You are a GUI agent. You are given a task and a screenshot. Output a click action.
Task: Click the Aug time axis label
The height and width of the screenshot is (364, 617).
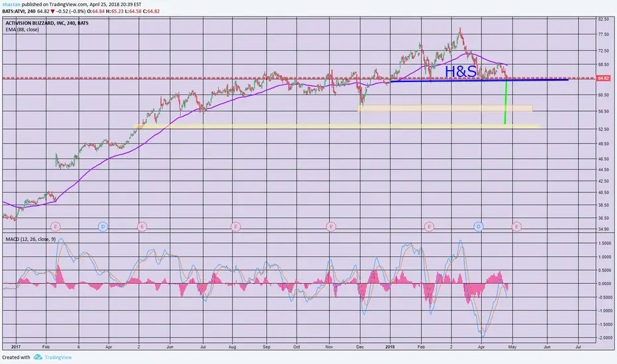tap(232, 347)
